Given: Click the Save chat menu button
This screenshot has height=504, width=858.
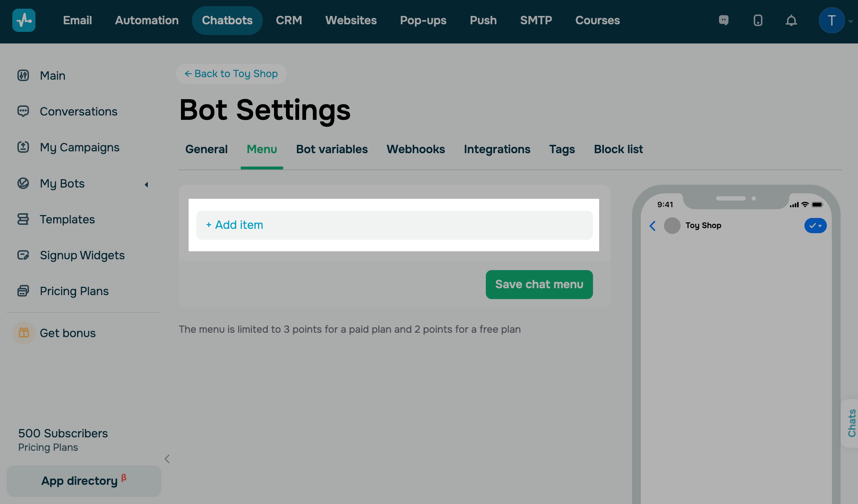Looking at the screenshot, I should pos(539,284).
